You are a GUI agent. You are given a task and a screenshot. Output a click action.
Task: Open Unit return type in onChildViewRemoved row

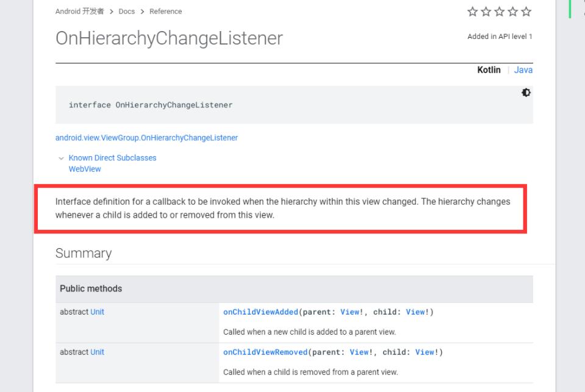click(x=97, y=352)
